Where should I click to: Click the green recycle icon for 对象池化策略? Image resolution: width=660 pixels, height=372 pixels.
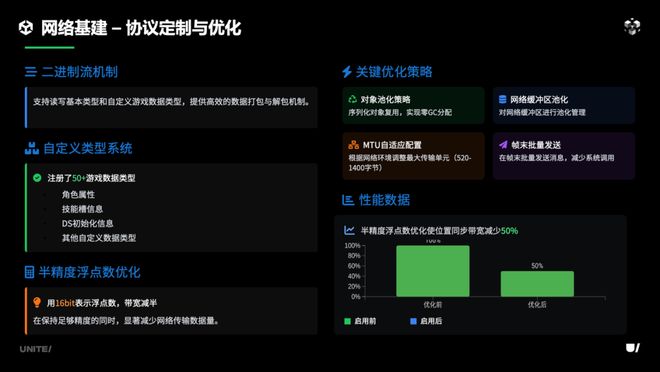point(352,99)
